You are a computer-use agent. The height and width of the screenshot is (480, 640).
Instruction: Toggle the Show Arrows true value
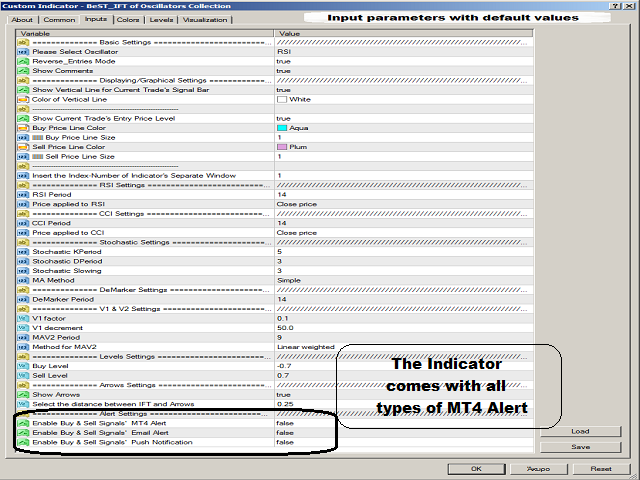coord(284,394)
